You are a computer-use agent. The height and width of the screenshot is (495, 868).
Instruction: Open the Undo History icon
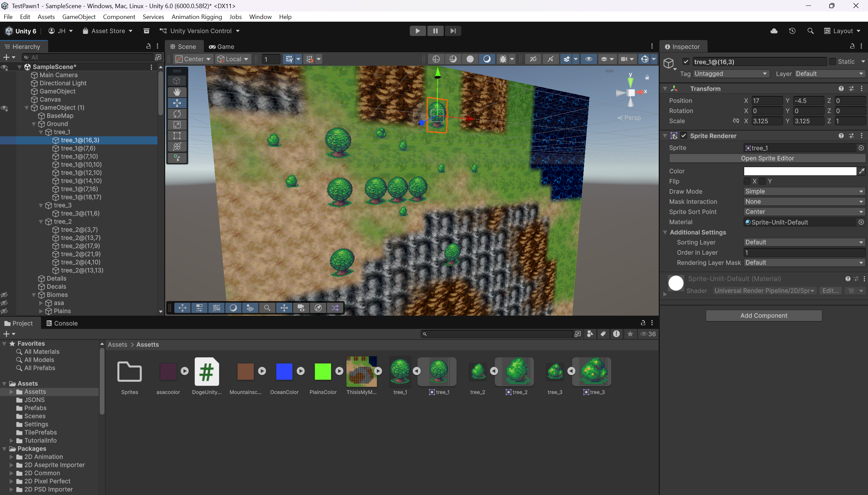tap(792, 31)
